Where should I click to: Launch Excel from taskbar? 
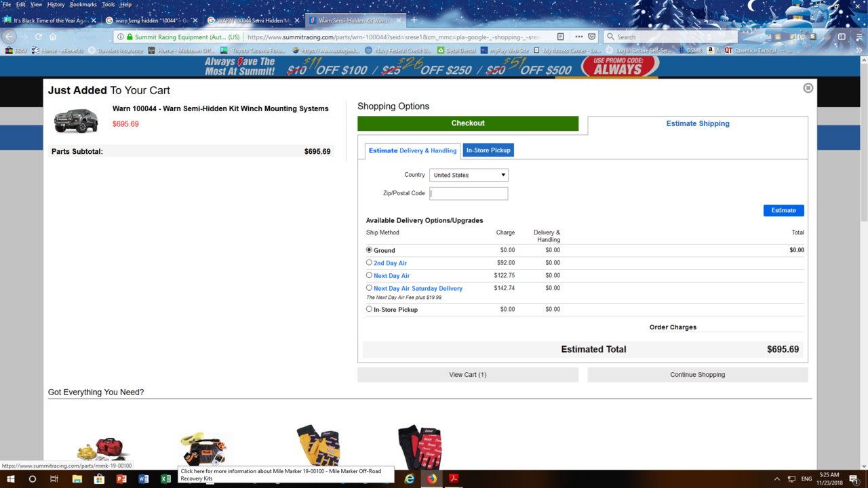pos(165,479)
